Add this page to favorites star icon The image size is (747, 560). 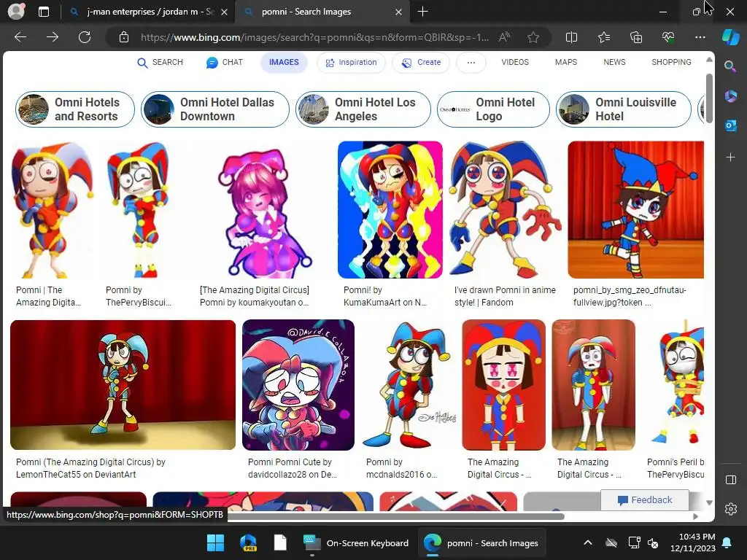pyautogui.click(x=533, y=37)
